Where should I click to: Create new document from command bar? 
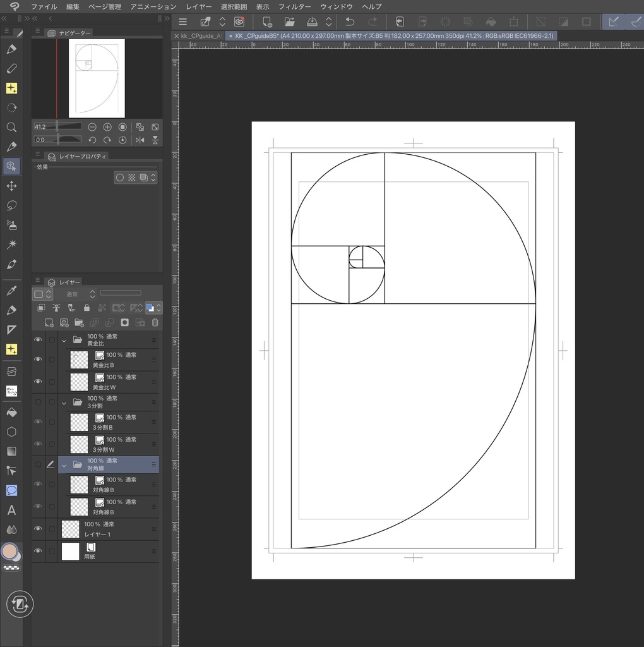[267, 21]
